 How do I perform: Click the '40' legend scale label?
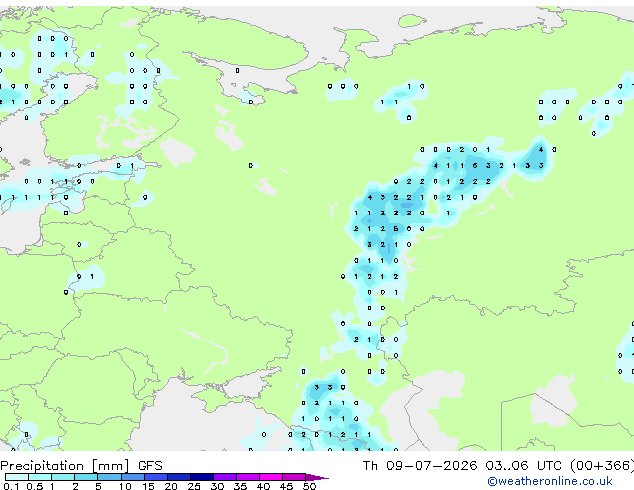pyautogui.click(x=263, y=486)
